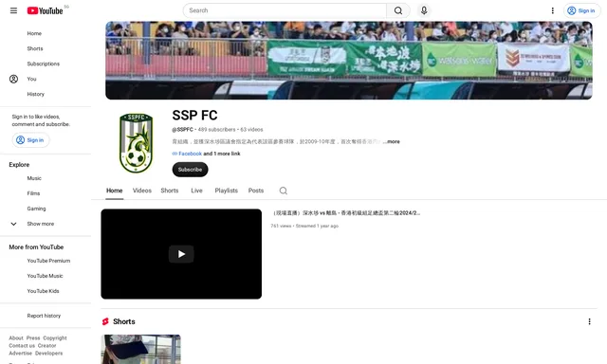Switch to the Videos tab
The image size is (607, 364).
[142, 191]
